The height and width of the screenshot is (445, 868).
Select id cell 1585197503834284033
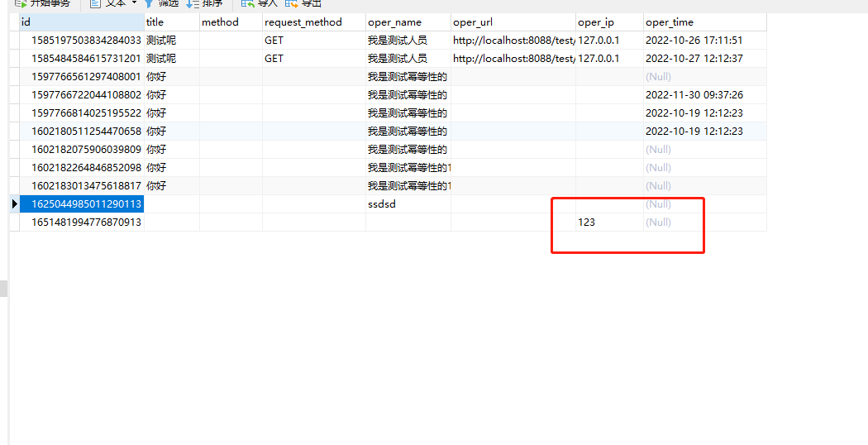point(82,41)
